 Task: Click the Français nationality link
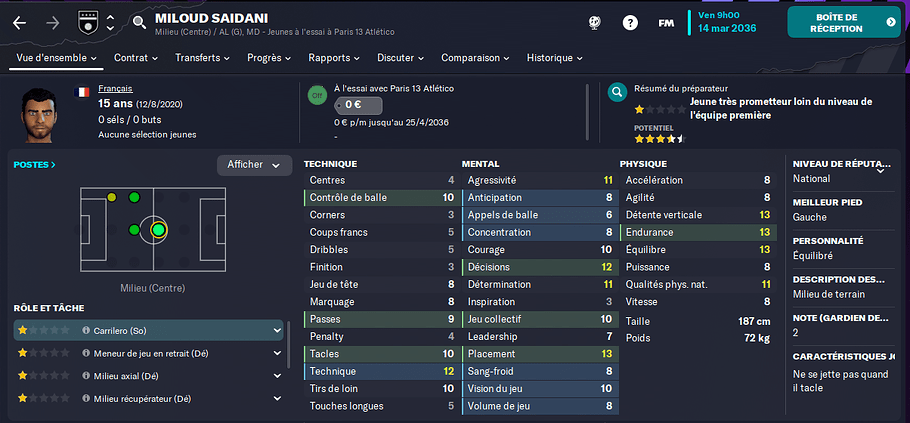click(x=115, y=89)
